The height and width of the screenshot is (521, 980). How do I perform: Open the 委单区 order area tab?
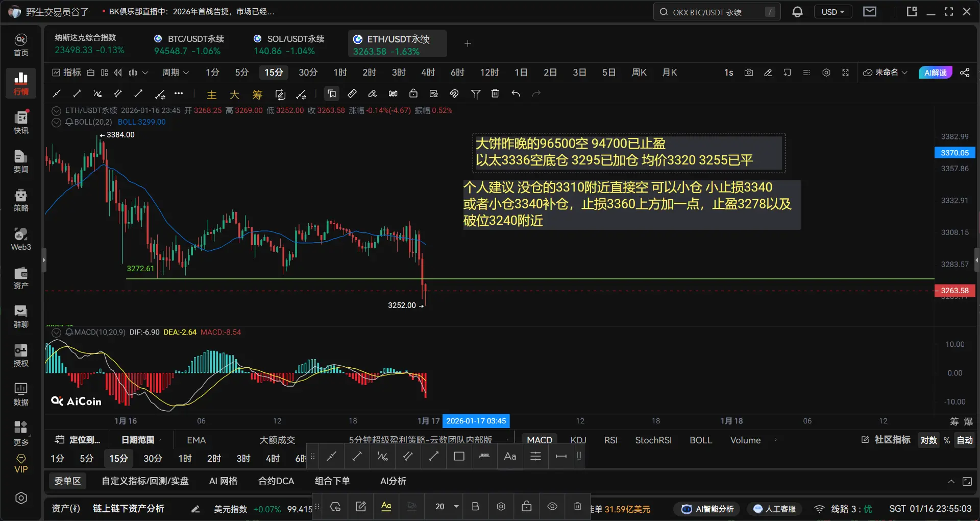point(68,481)
